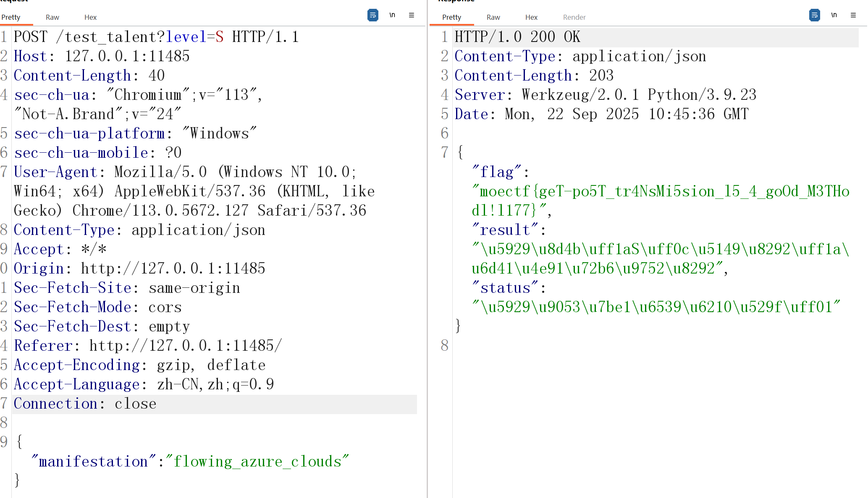
Task: Click the moectf flag string in response
Action: tap(659, 192)
